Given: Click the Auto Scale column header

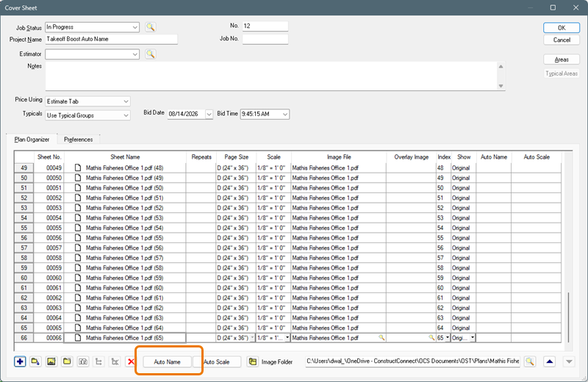Looking at the screenshot, I should [x=537, y=157].
